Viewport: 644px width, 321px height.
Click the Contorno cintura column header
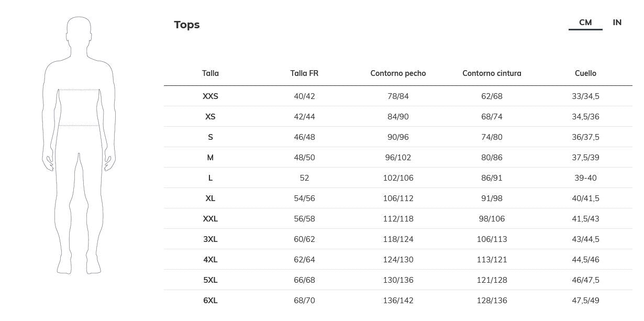492,73
